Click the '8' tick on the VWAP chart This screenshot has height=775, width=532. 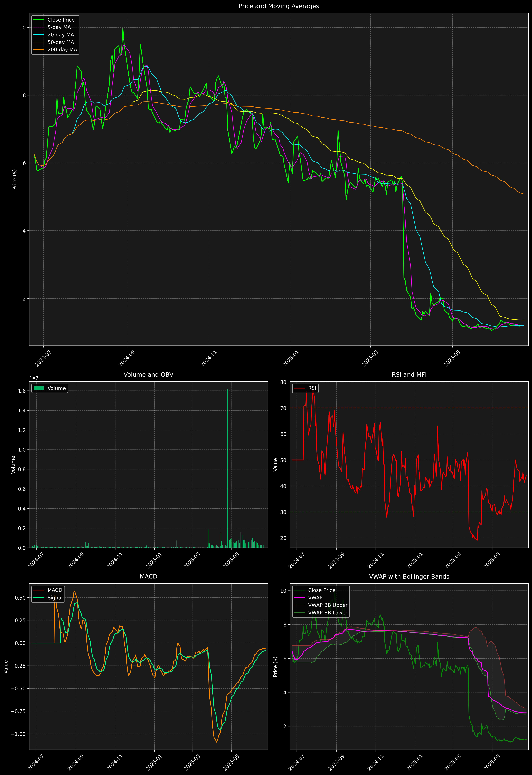[285, 625]
